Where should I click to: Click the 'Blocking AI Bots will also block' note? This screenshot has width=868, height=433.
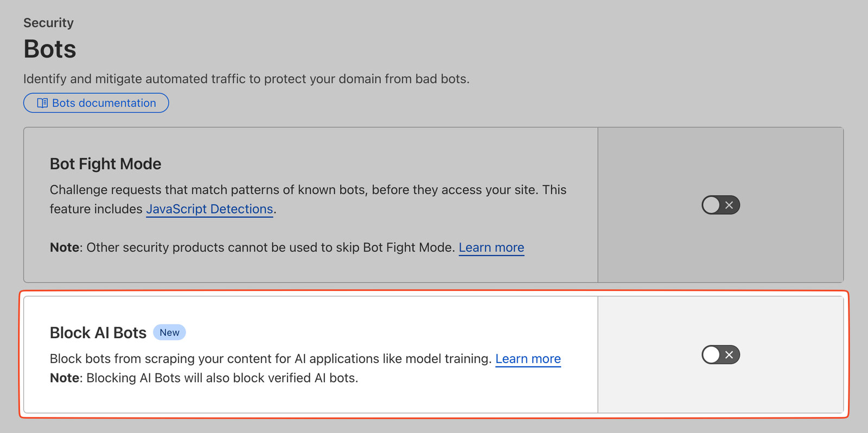(204, 378)
